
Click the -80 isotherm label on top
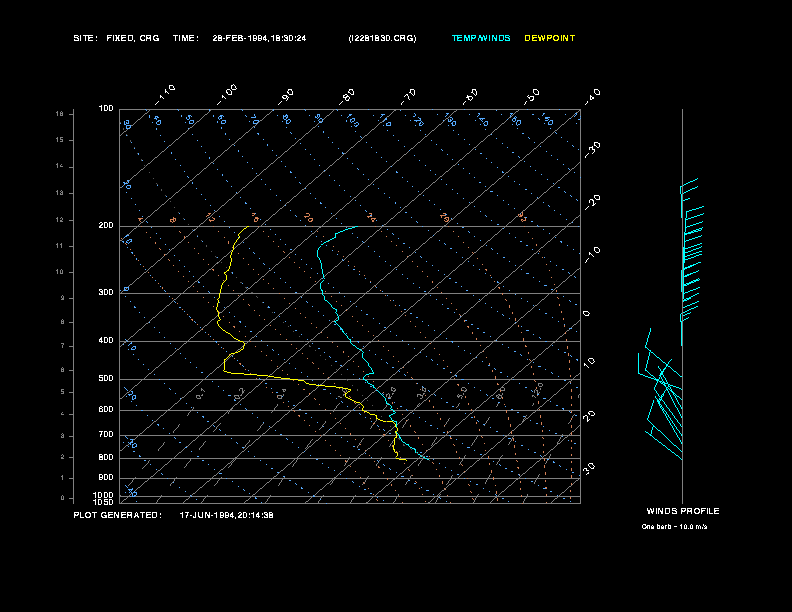(x=347, y=97)
